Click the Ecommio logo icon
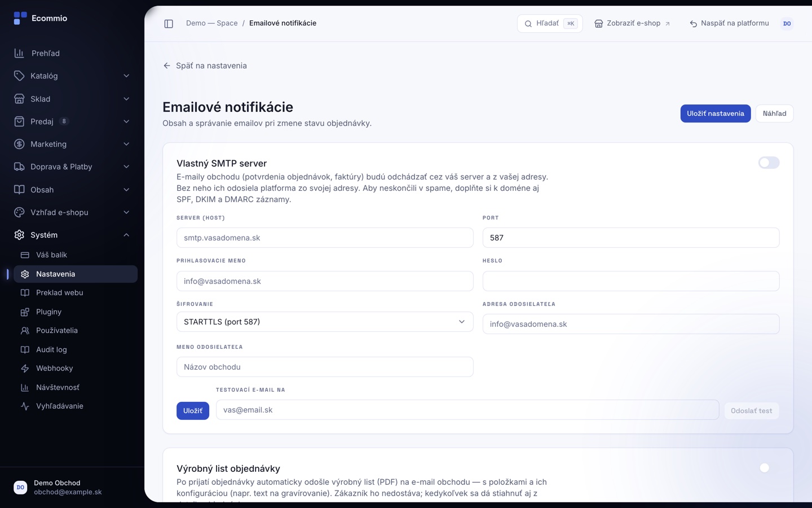Image resolution: width=812 pixels, height=508 pixels. coord(20,18)
